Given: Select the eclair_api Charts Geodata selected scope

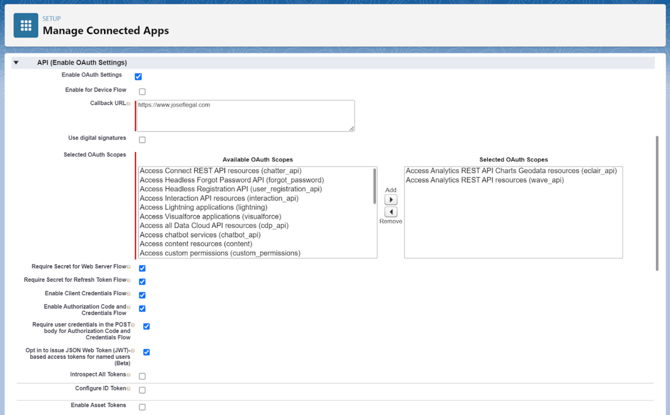Looking at the screenshot, I should (x=511, y=171).
